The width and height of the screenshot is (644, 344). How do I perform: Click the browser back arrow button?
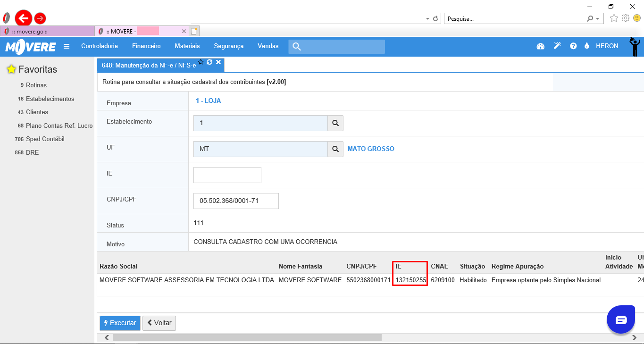(x=23, y=18)
